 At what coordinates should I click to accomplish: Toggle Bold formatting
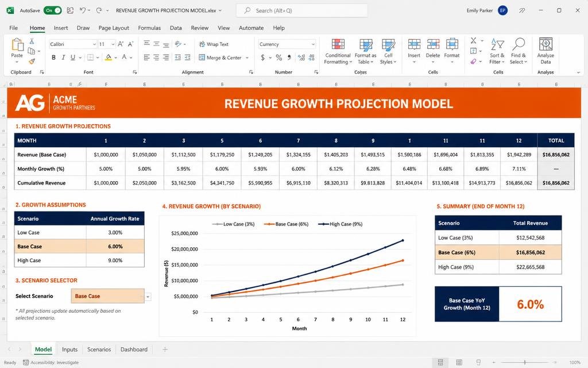(x=53, y=57)
